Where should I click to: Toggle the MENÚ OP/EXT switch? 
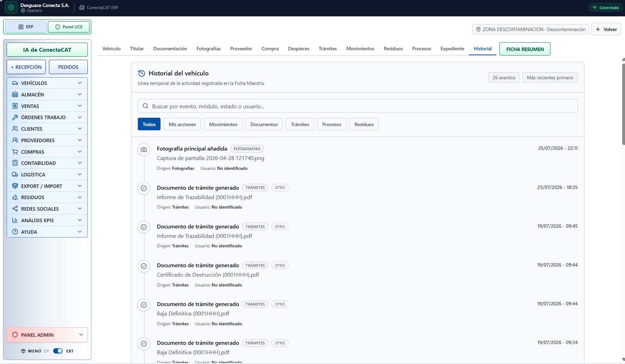pyautogui.click(x=58, y=351)
